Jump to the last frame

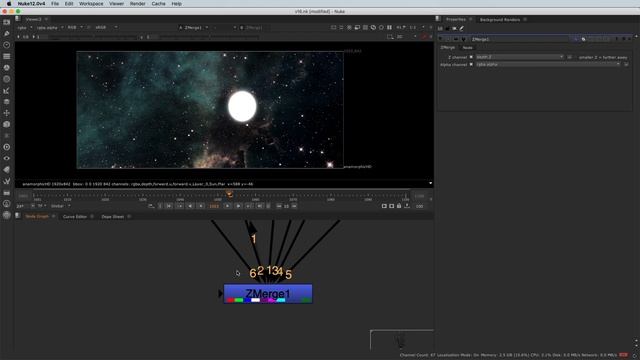point(260,206)
